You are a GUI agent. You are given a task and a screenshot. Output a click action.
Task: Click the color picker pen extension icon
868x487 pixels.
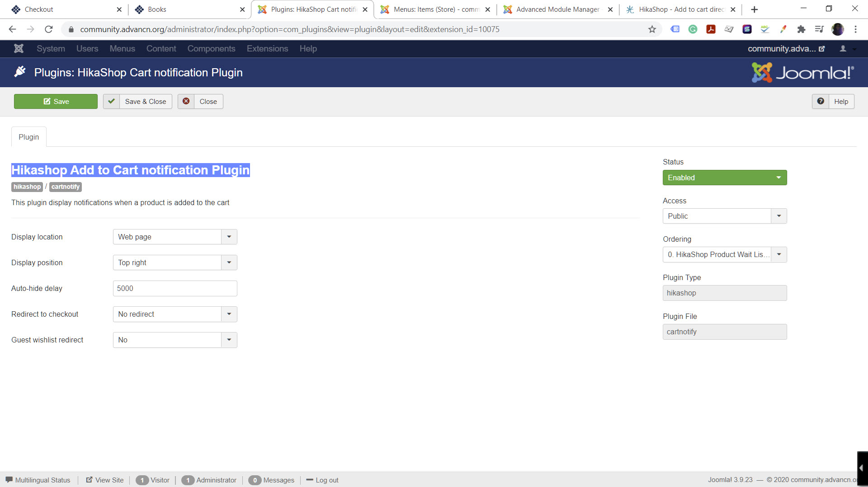click(x=783, y=29)
